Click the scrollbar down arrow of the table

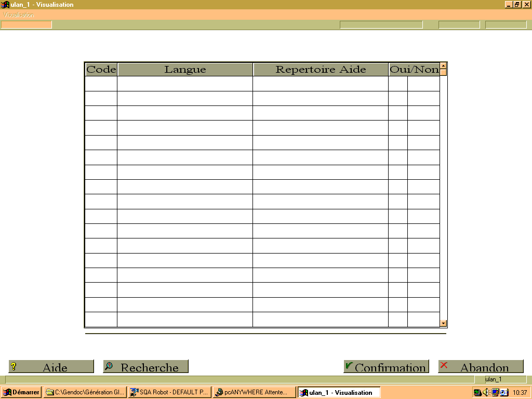point(443,323)
